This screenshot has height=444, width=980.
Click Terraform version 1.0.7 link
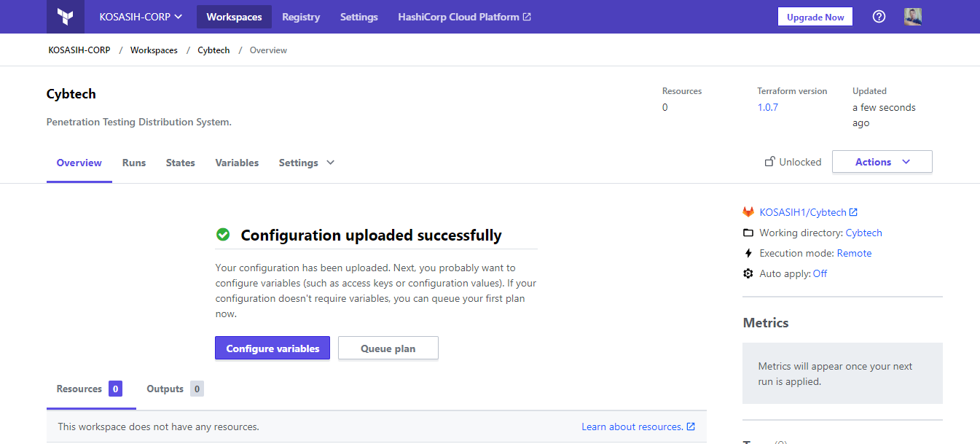(768, 107)
